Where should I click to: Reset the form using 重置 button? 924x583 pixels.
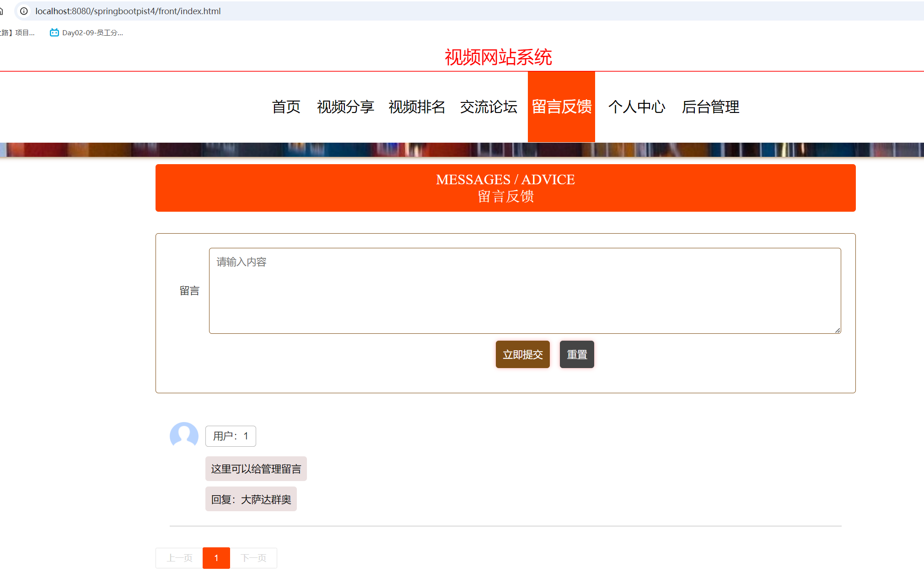coord(577,354)
